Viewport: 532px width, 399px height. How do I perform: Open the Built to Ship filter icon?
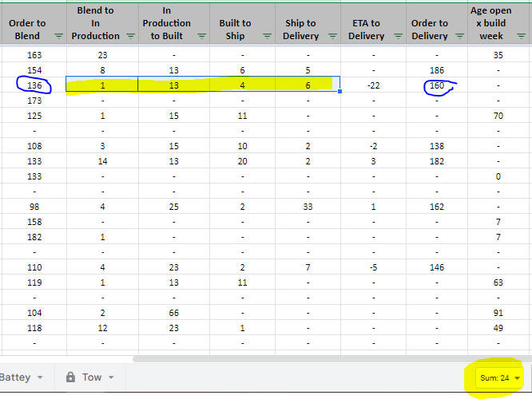(263, 37)
